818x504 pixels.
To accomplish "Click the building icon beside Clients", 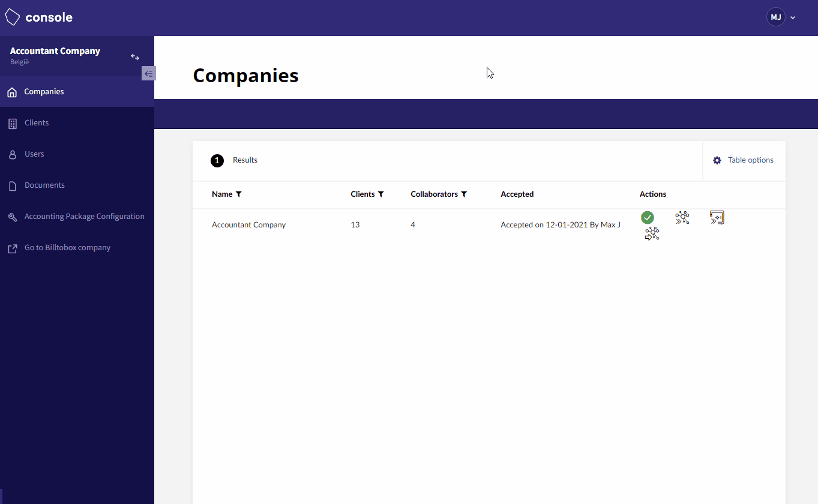I will (12, 124).
